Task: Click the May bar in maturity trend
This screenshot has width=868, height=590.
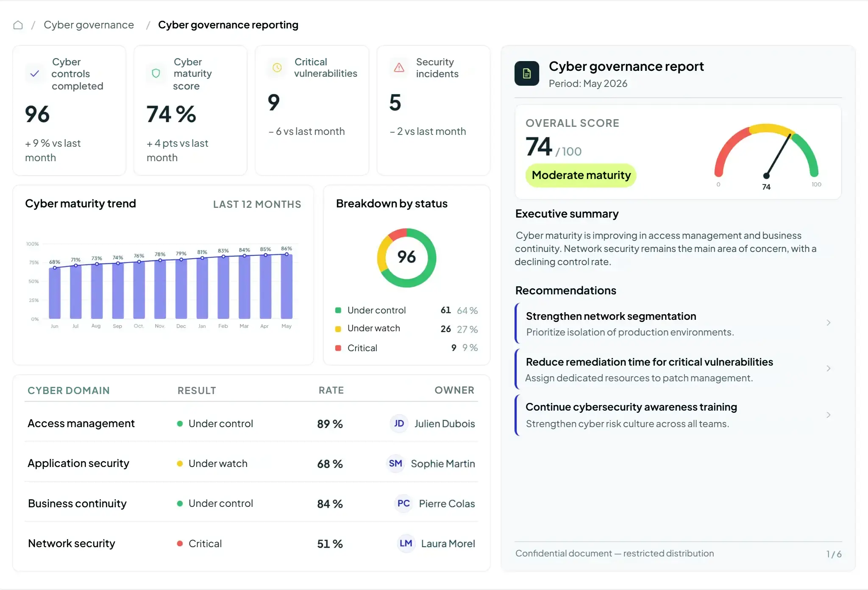Action: 287,286
